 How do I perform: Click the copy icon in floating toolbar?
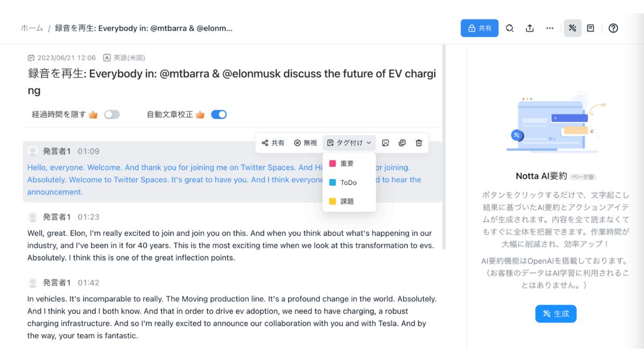point(402,143)
